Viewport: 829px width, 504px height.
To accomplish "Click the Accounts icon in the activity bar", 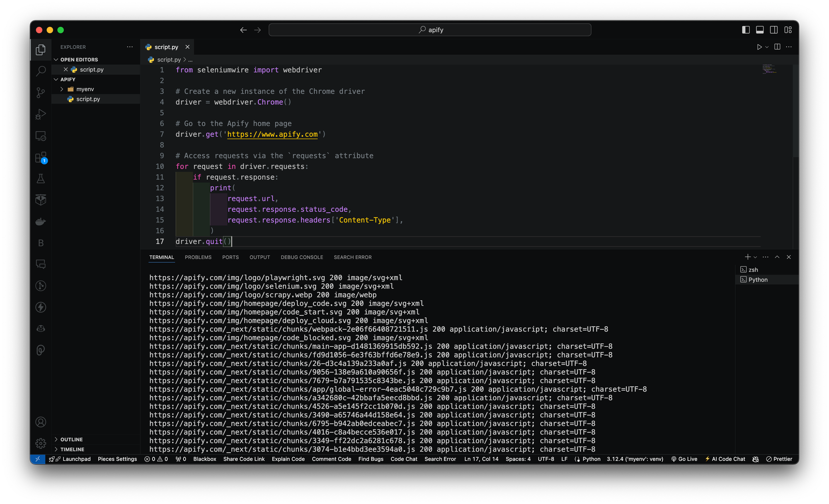I will coord(40,422).
